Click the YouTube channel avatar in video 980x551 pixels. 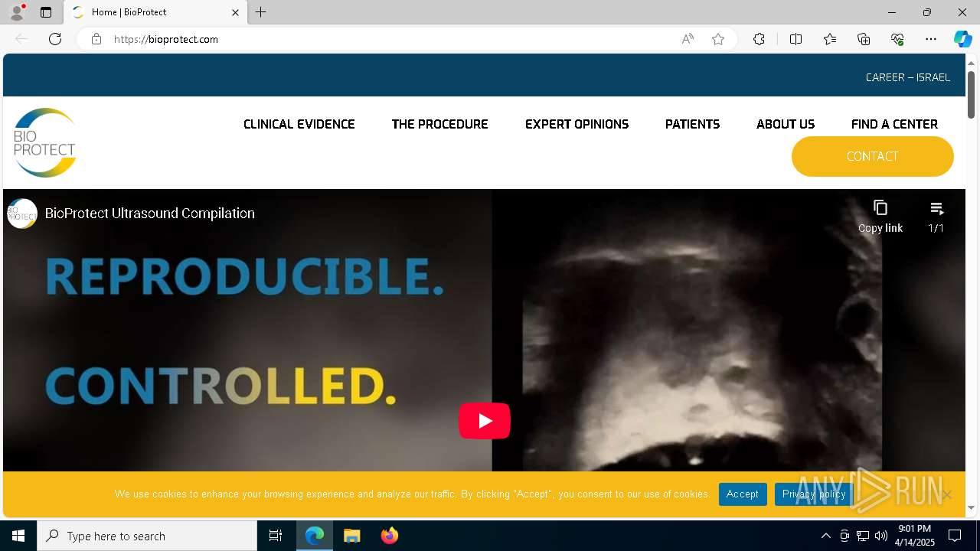(22, 214)
